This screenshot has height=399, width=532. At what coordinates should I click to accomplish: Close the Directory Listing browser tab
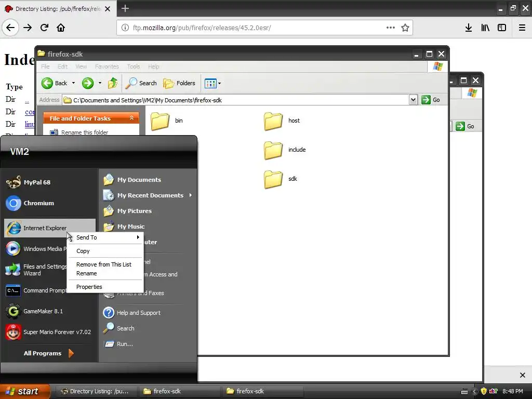pyautogui.click(x=108, y=9)
